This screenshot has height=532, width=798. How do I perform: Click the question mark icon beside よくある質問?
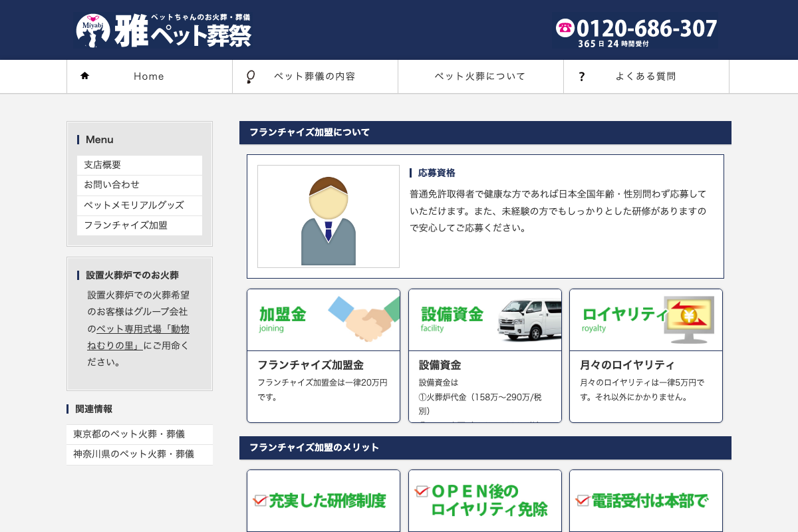(x=581, y=76)
